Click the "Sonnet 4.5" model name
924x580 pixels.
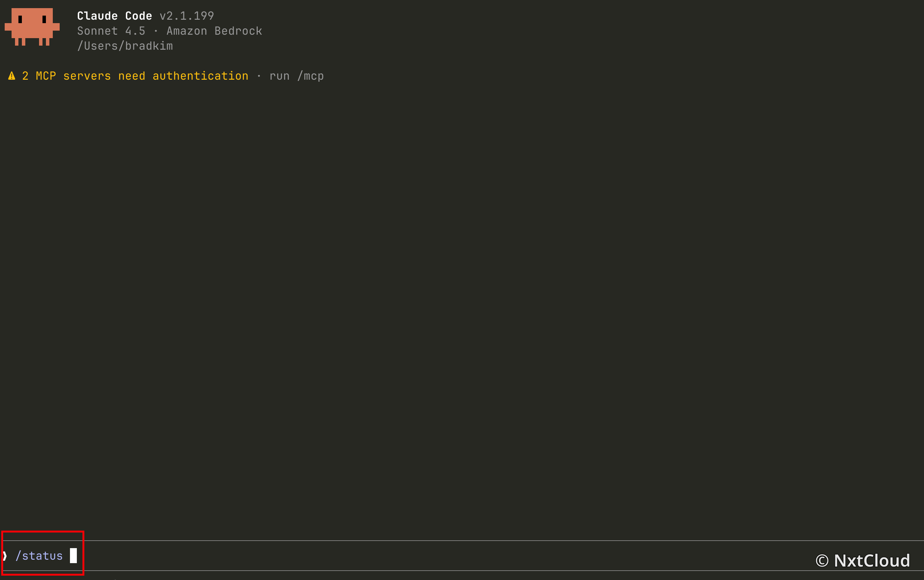111,31
